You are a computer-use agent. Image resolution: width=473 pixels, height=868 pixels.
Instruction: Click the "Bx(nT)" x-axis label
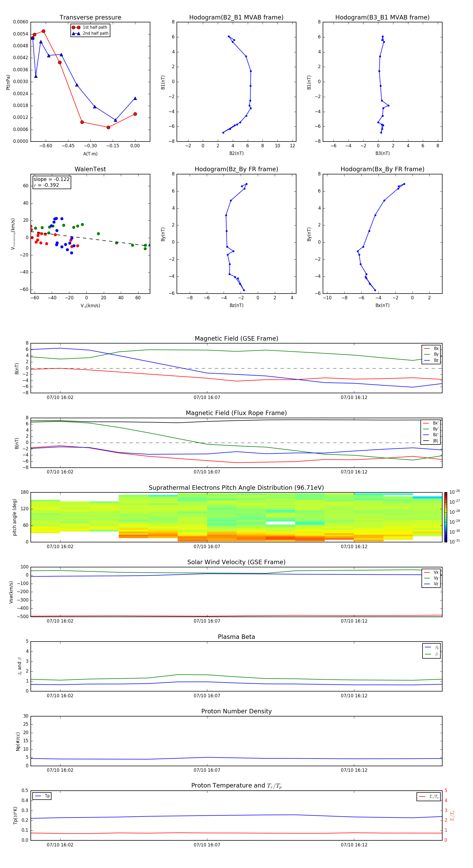(382, 306)
